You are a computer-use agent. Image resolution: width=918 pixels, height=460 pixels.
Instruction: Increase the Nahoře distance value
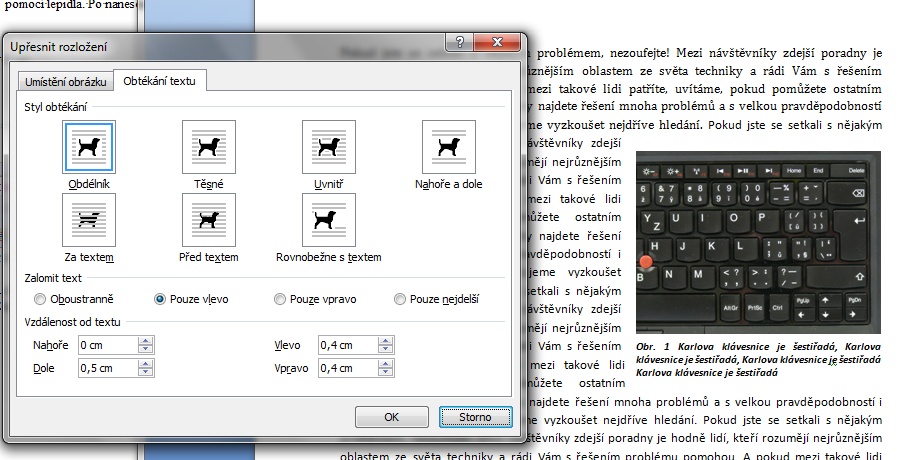(146, 341)
